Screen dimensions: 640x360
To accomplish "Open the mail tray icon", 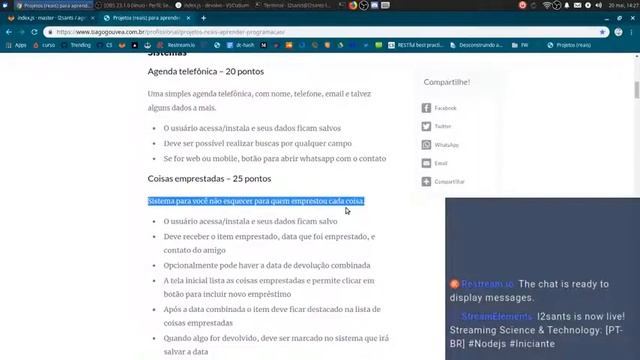I will [x=577, y=5].
